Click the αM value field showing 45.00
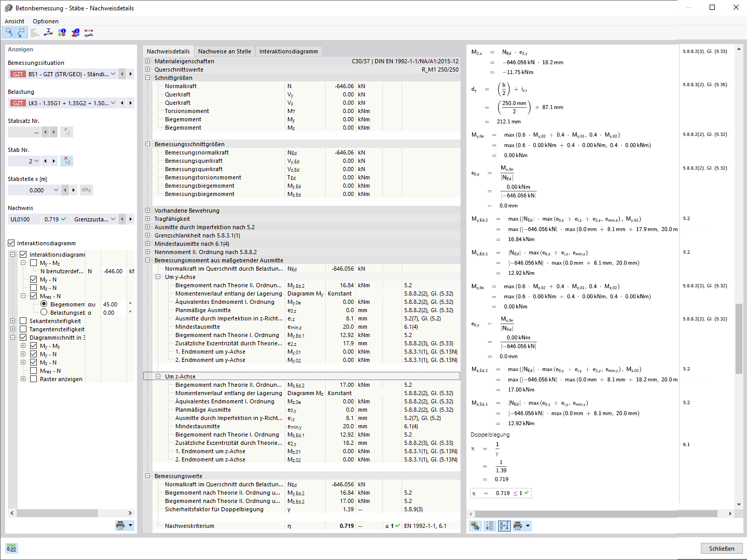 point(114,304)
